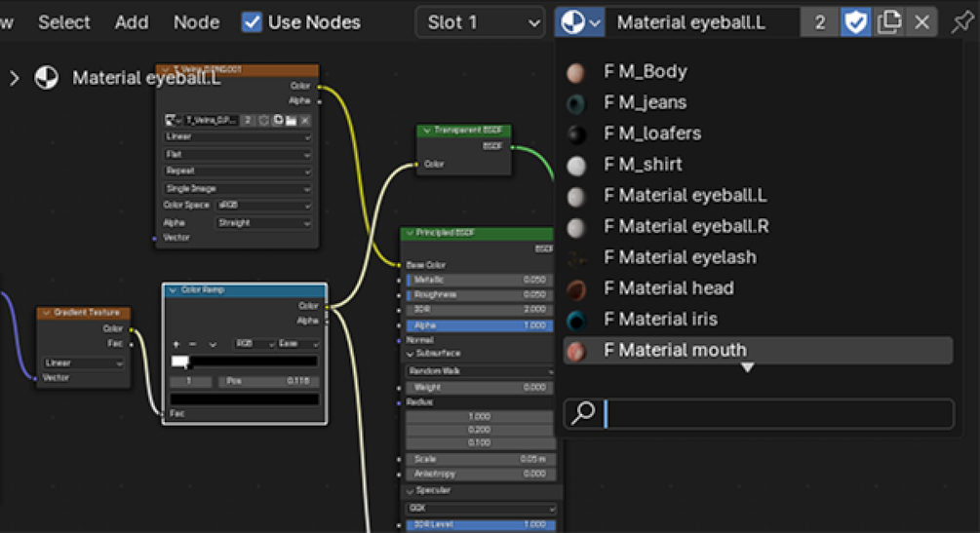
Task: Open the Node menu
Action: coord(196,22)
